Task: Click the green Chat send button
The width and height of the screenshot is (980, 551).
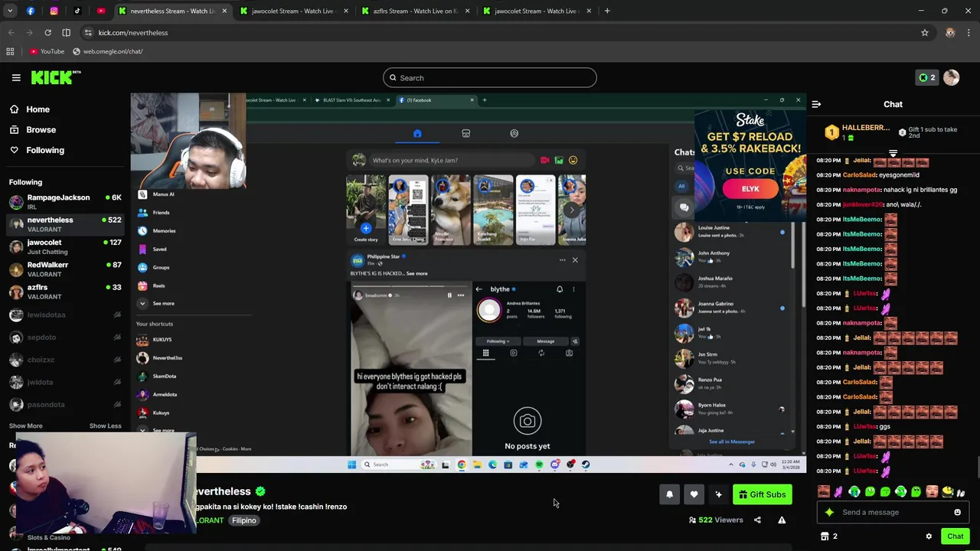Action: coord(955,536)
